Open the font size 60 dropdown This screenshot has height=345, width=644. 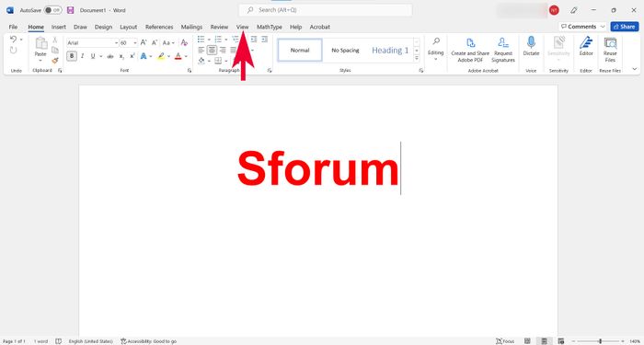click(134, 42)
